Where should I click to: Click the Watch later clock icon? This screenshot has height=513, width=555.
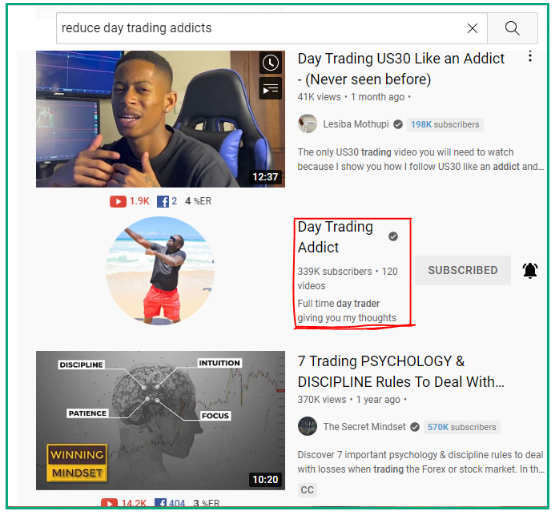click(x=270, y=63)
